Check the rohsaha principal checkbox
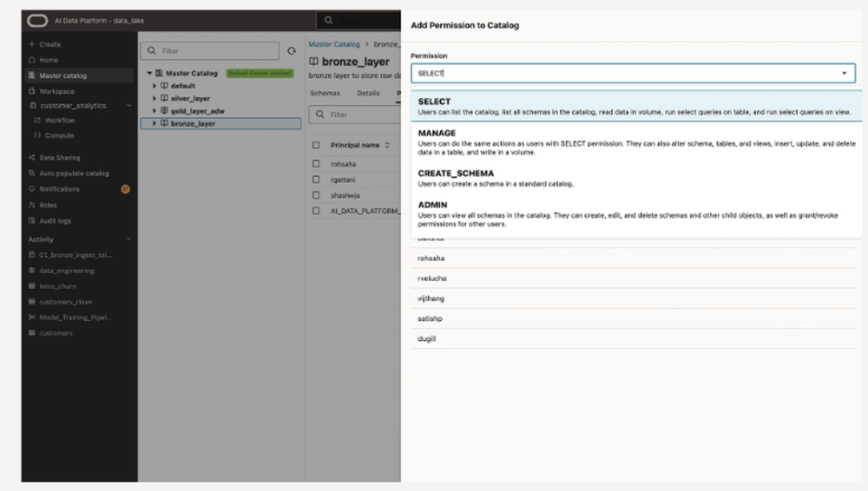The image size is (868, 491). click(316, 163)
